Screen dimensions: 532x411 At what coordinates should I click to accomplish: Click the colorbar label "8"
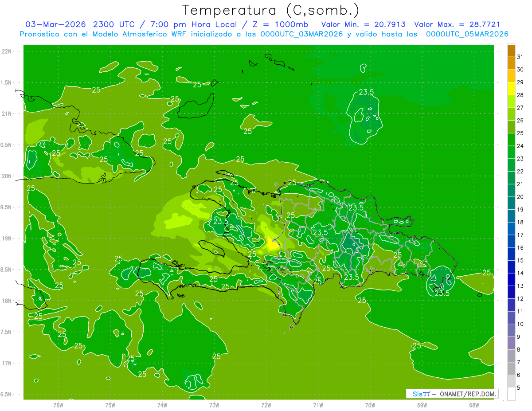click(519, 350)
